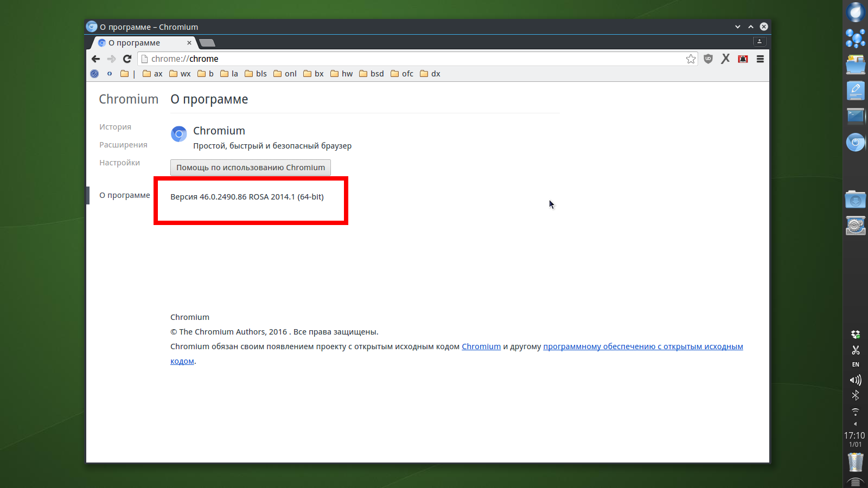
Task: Click the red extension icon in the toolbar
Action: tap(743, 59)
